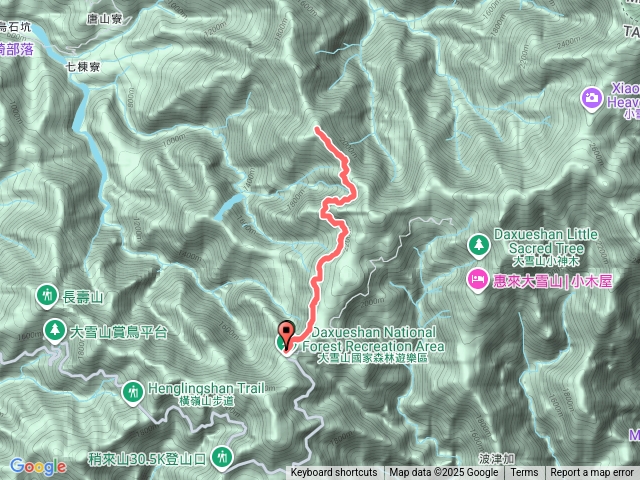Viewport: 640px width, 480px height.
Task: Click the purple camera viewpoint marker
Action: [x=592, y=99]
